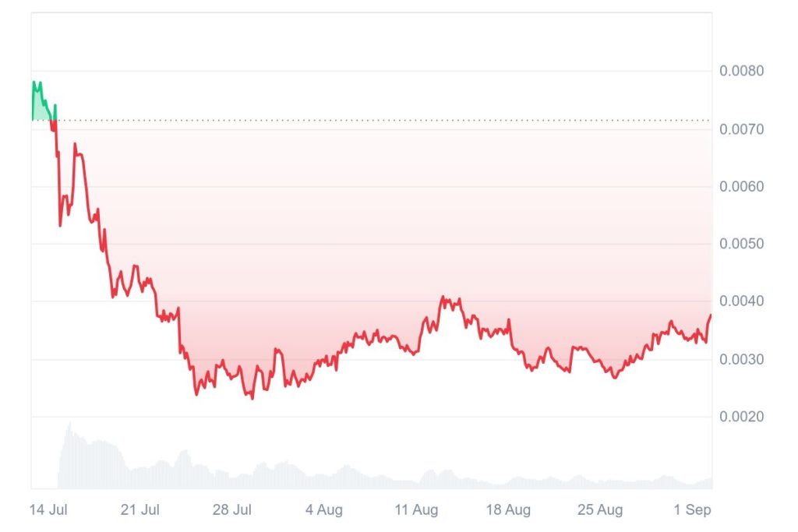Click the line's final point at right edge
Viewport: 798px width, 532px height.
(x=711, y=315)
